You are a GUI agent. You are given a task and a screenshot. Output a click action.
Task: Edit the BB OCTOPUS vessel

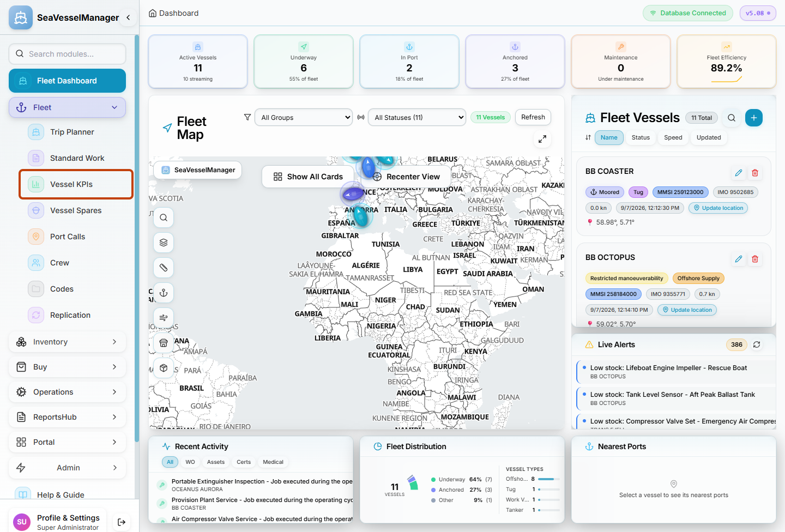739,259
